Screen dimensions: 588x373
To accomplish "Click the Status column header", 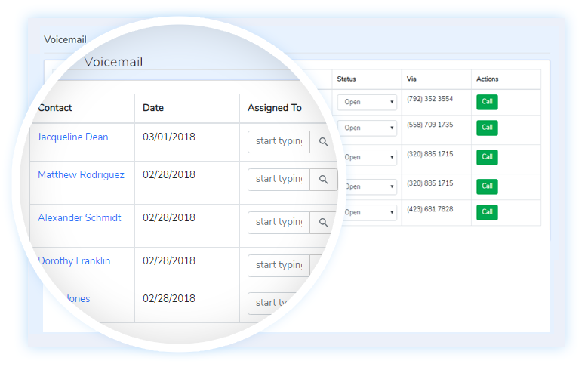I will pos(346,79).
